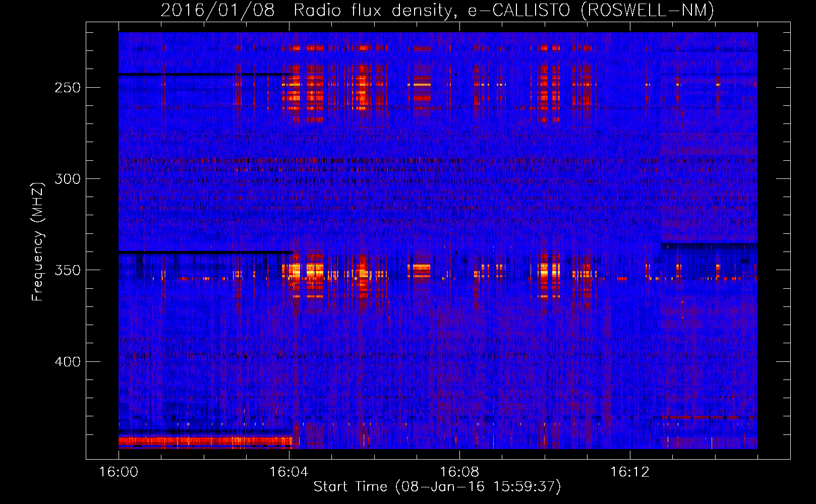Click the 16:00 time tick label
This screenshot has width=816, height=504.
[119, 472]
